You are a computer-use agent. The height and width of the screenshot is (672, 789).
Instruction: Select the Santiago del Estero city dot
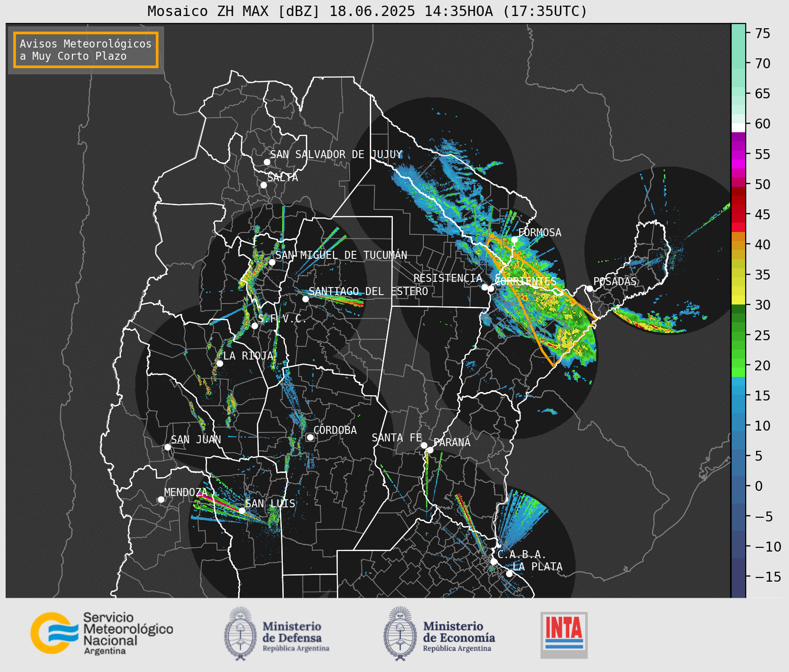tap(305, 299)
